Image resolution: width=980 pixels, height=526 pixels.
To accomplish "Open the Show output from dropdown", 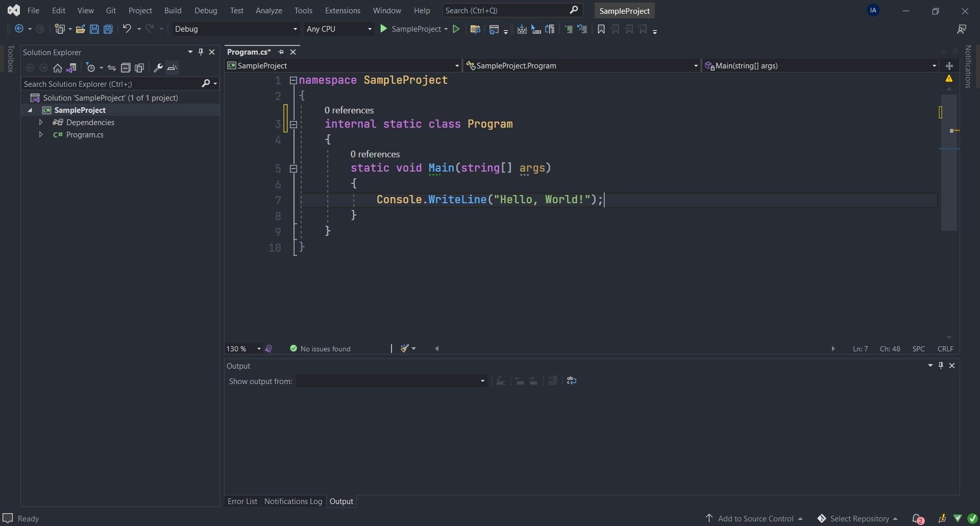I will 391,381.
